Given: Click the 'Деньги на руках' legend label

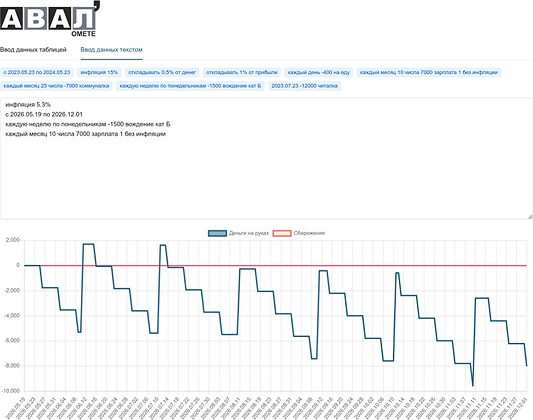Looking at the screenshot, I should click(248, 233).
